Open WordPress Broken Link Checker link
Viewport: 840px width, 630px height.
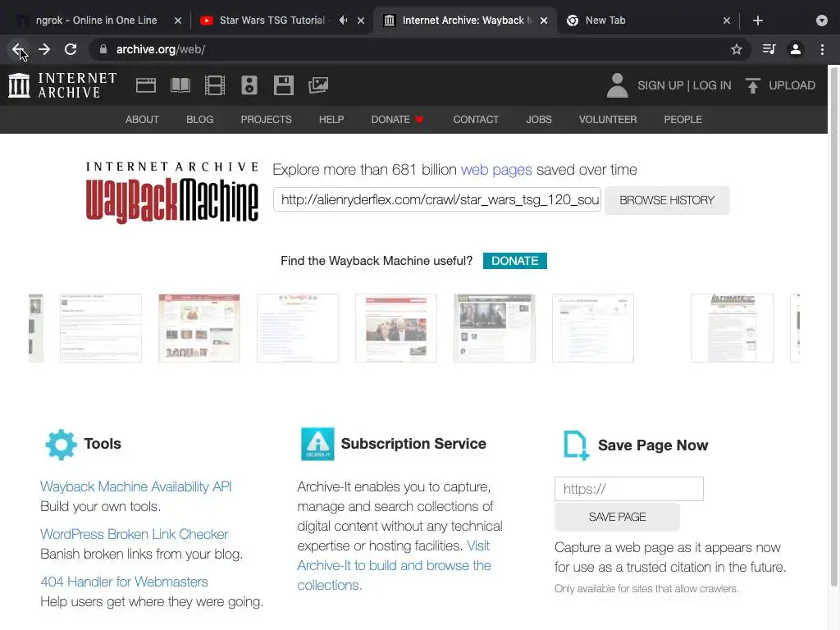click(134, 534)
